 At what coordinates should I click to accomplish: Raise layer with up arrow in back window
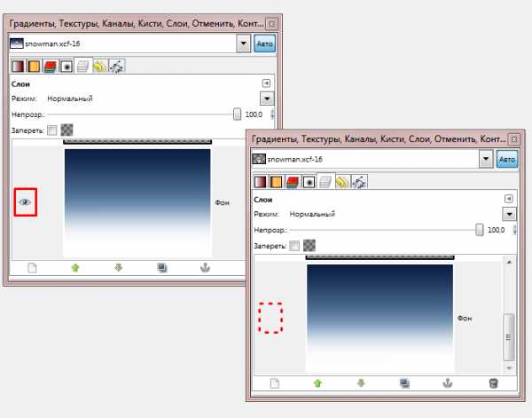coord(75,268)
